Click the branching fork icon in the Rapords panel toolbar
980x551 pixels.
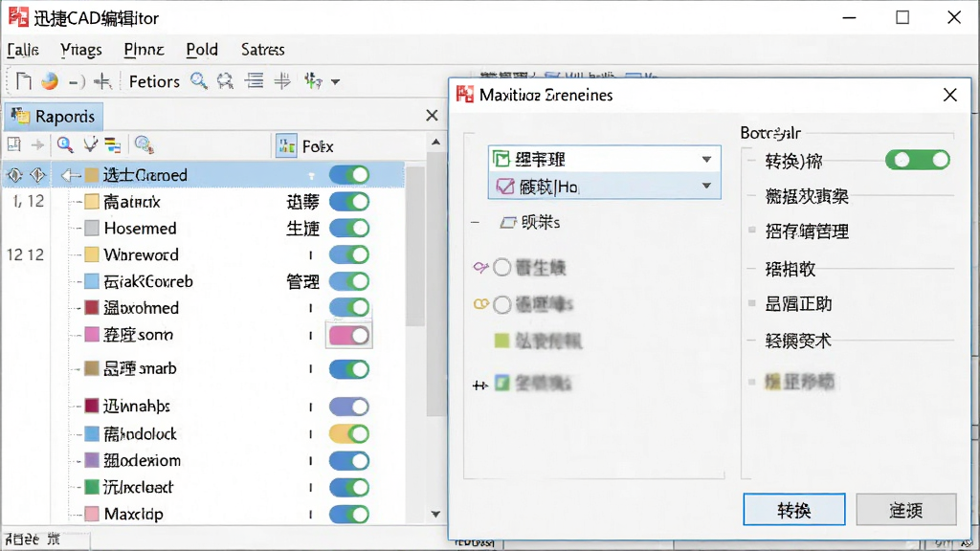point(91,145)
